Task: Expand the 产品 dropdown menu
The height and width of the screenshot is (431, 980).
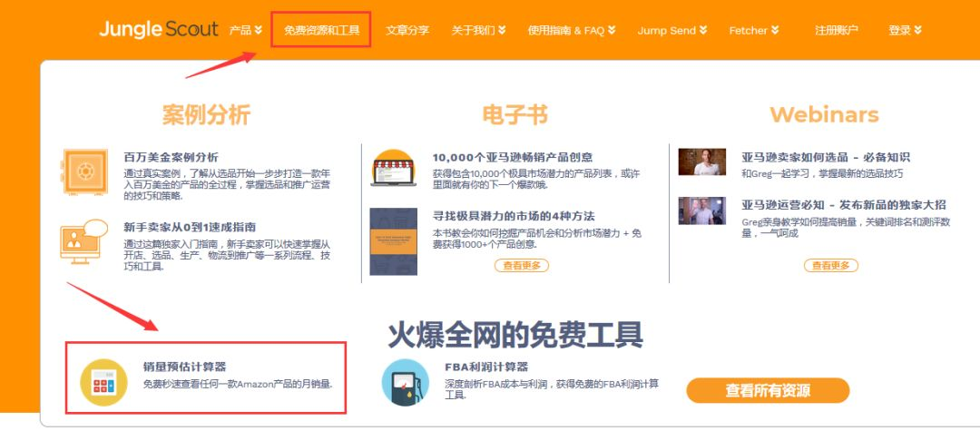Action: pyautogui.click(x=245, y=30)
